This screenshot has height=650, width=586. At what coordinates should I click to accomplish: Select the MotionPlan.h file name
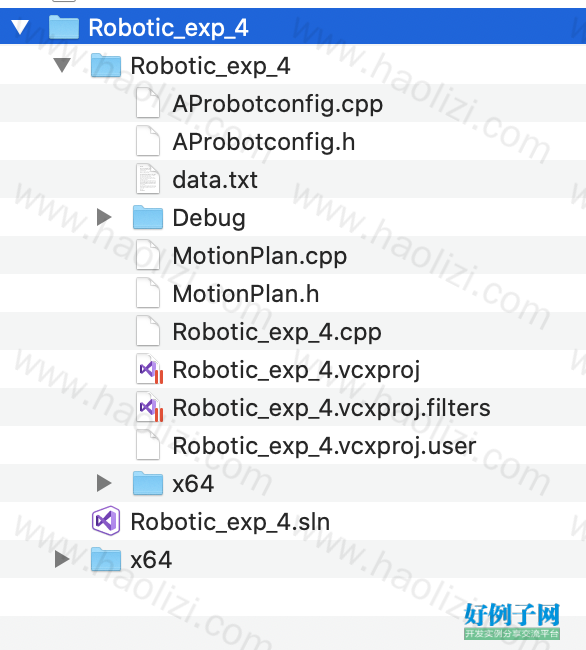click(246, 294)
